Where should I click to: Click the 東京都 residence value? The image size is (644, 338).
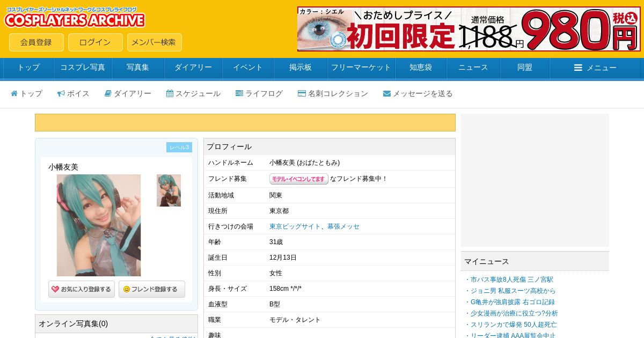pyautogui.click(x=279, y=211)
